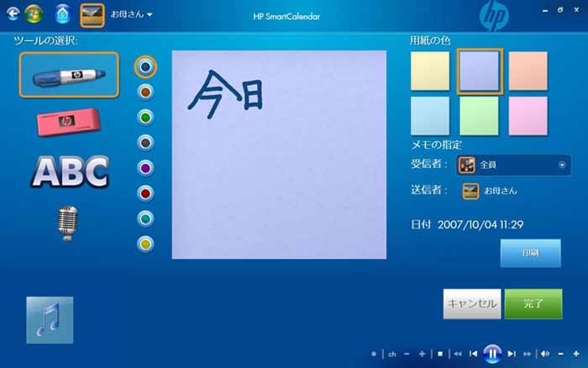
Task: Click the fast forward control
Action: point(528,354)
